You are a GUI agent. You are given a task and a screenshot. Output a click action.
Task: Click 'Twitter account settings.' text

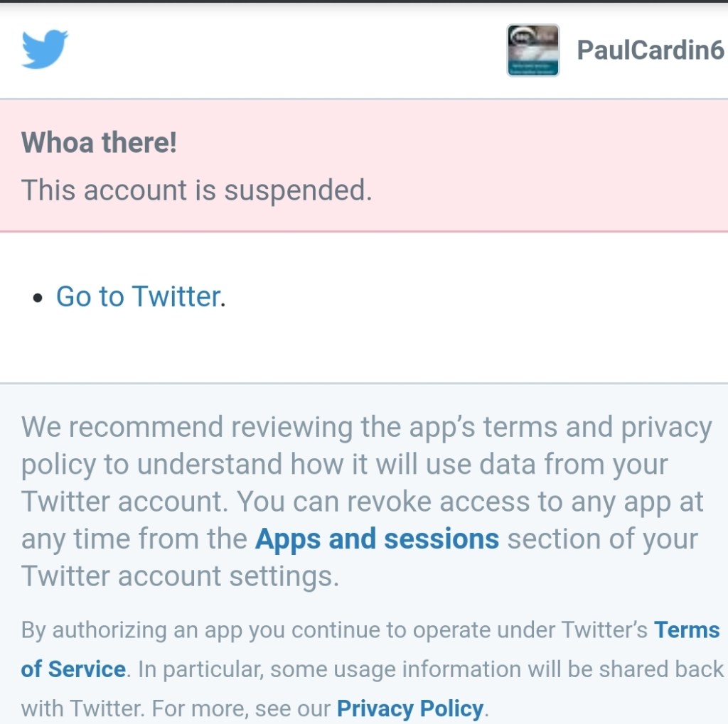point(180,576)
